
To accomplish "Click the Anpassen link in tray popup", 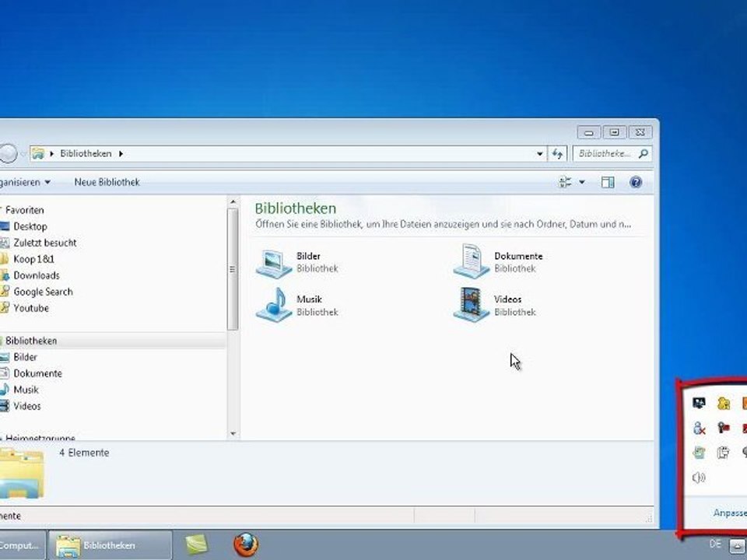I will point(730,513).
